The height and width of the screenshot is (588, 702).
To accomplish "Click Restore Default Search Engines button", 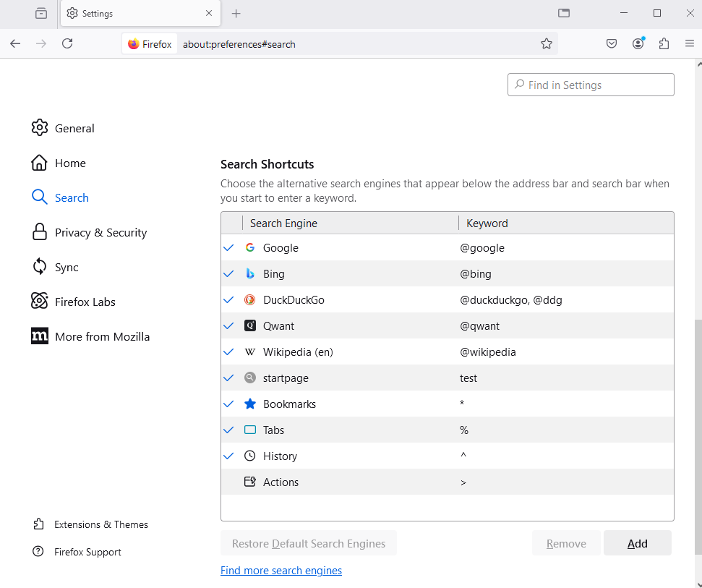I will tap(309, 543).
